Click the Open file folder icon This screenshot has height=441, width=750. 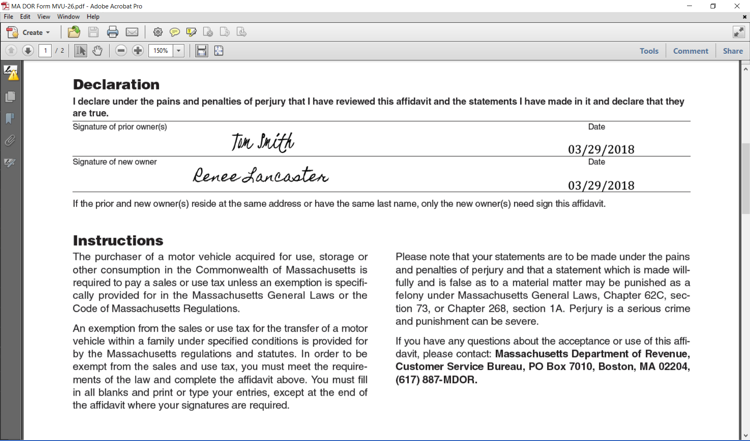point(74,32)
